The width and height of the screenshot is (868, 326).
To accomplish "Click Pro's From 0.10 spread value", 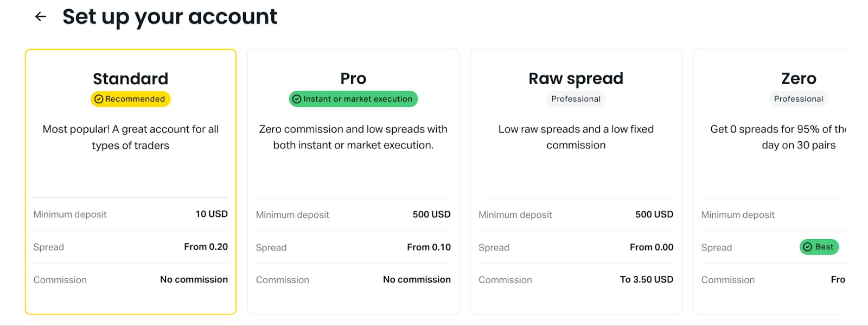I will 429,247.
